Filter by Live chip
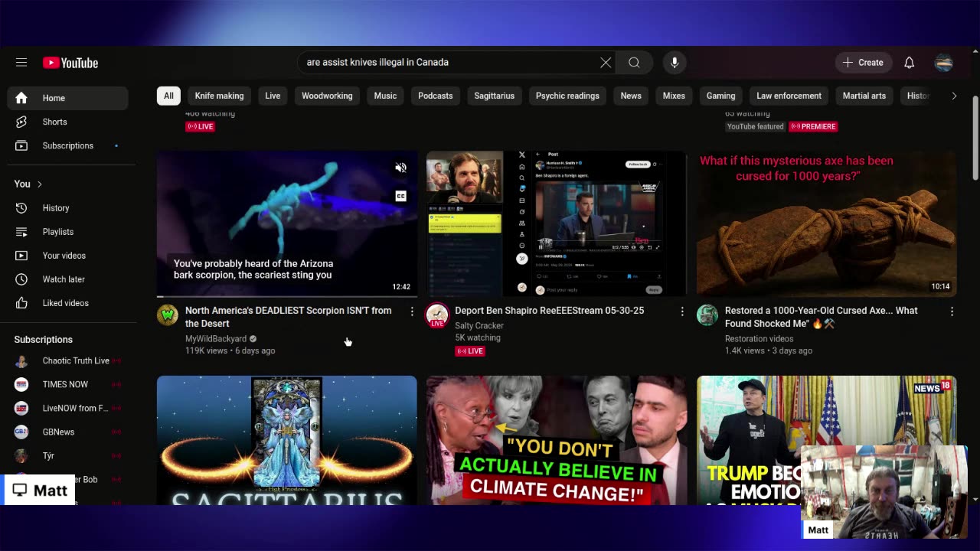 tap(273, 96)
